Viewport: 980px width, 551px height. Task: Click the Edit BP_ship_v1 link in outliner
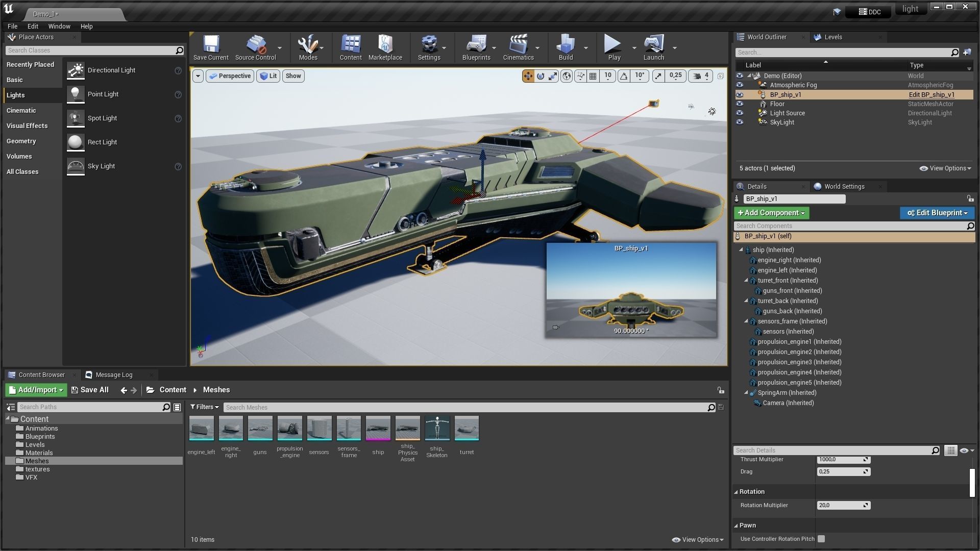(x=931, y=95)
